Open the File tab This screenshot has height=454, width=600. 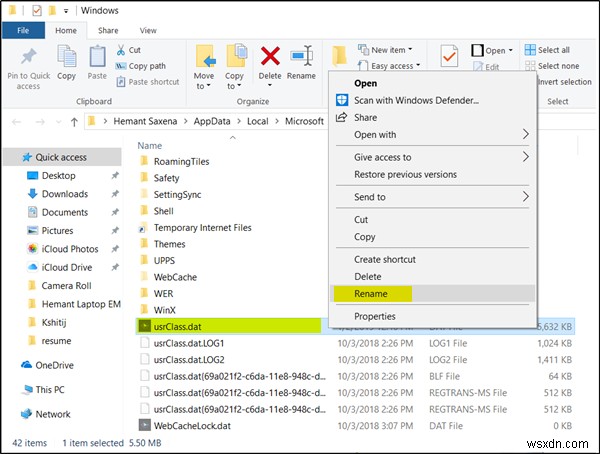pyautogui.click(x=23, y=30)
